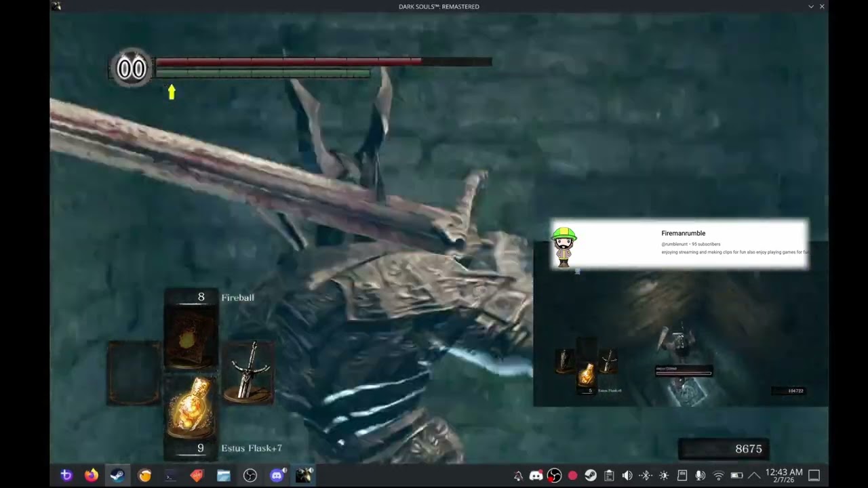Open removable storage tray icon

pos(682,476)
